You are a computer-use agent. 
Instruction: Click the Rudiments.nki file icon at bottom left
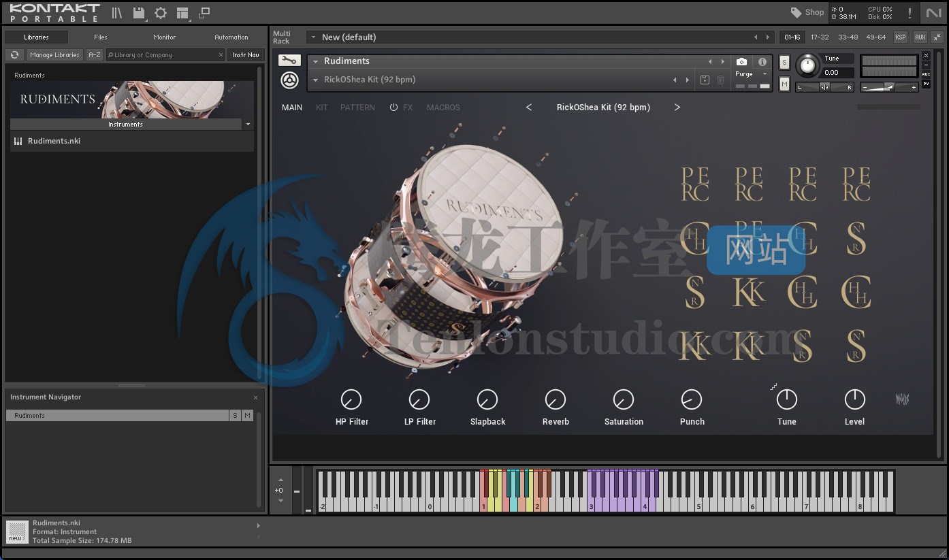(x=18, y=531)
